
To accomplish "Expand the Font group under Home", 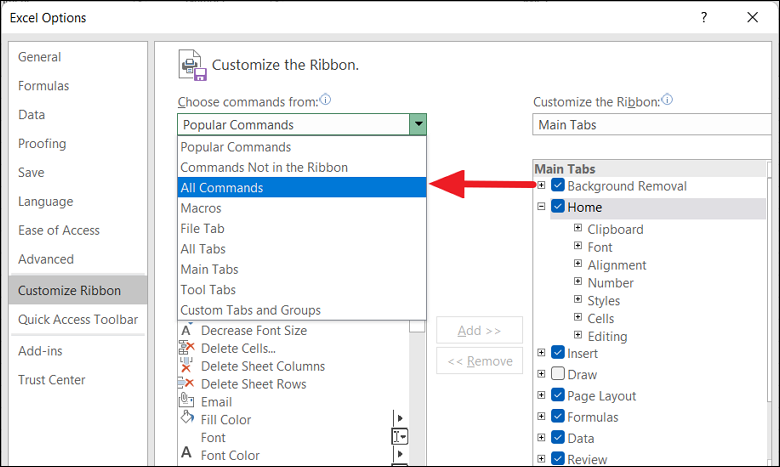I will coord(578,246).
